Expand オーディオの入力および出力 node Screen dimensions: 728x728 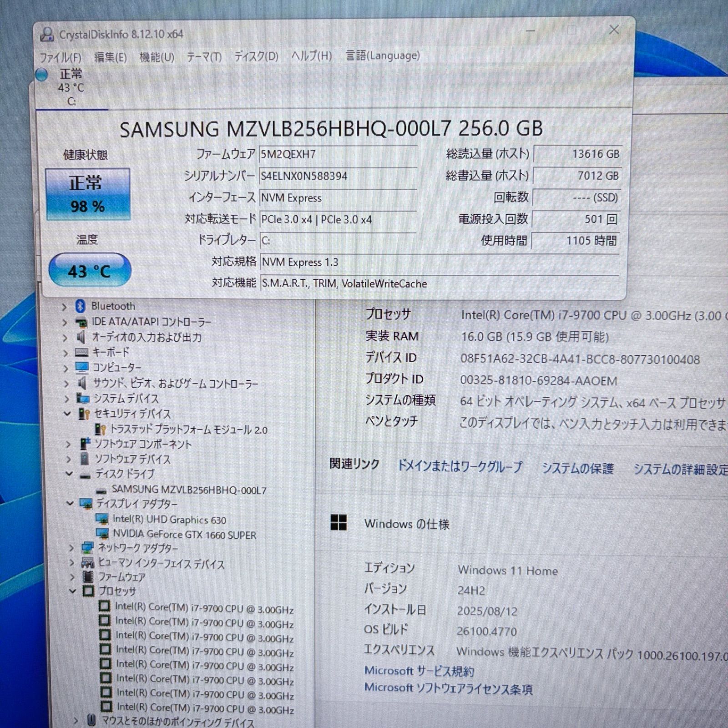65,338
